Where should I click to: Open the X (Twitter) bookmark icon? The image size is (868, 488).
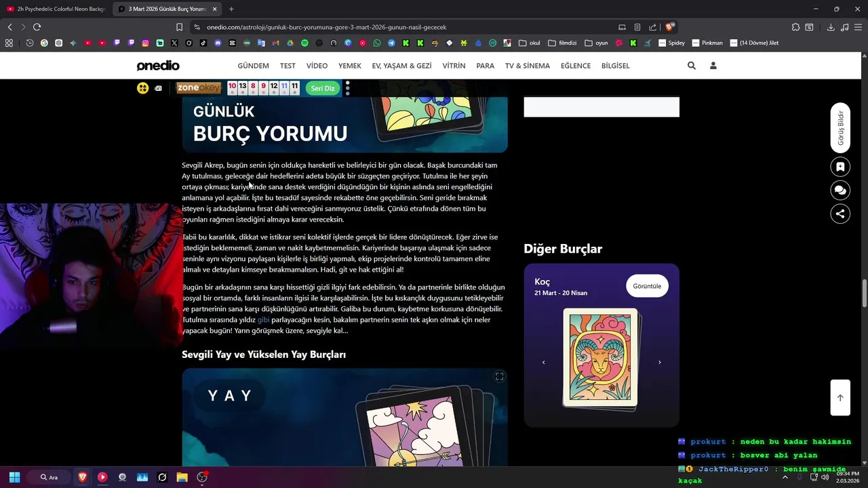click(174, 43)
